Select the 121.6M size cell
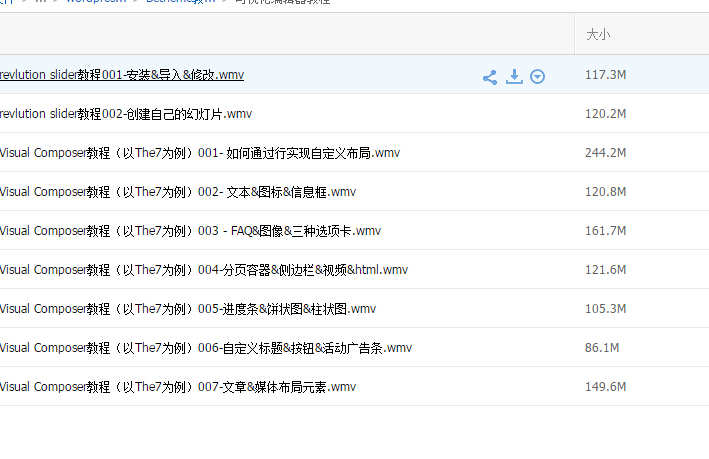 [605, 270]
